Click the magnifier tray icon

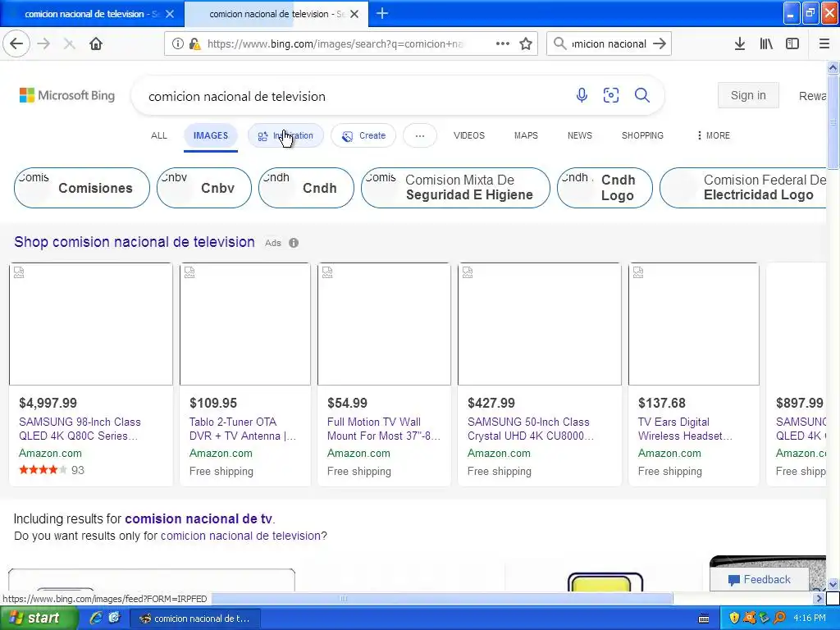pos(779,618)
